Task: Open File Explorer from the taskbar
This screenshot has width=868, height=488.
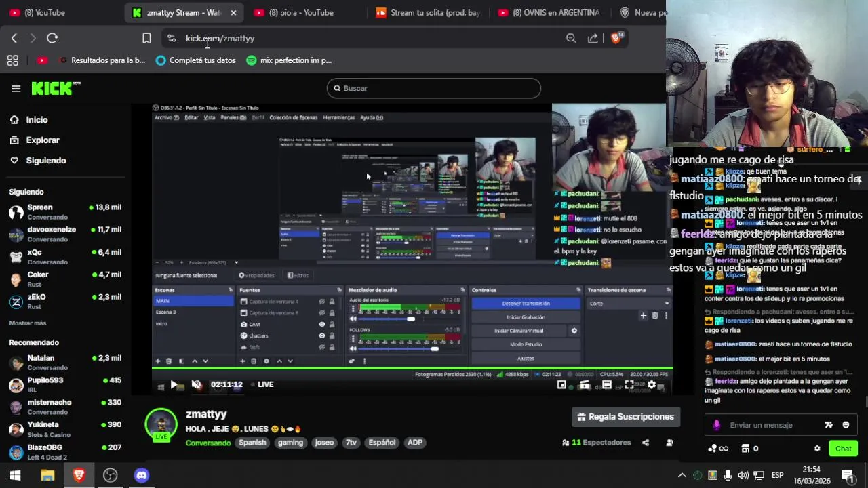Action: point(47,475)
